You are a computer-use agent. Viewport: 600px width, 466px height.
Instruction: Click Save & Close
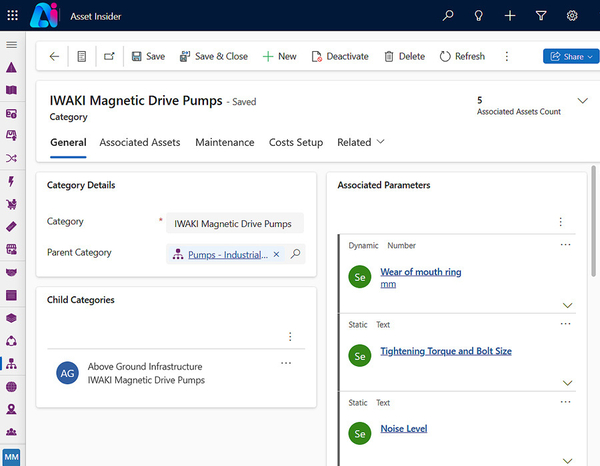point(214,57)
